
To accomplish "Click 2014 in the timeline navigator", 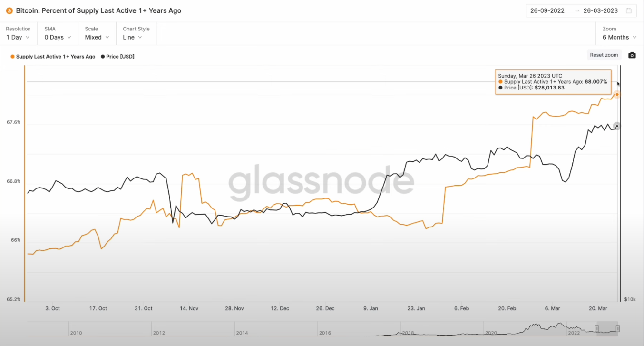I will (x=242, y=333).
